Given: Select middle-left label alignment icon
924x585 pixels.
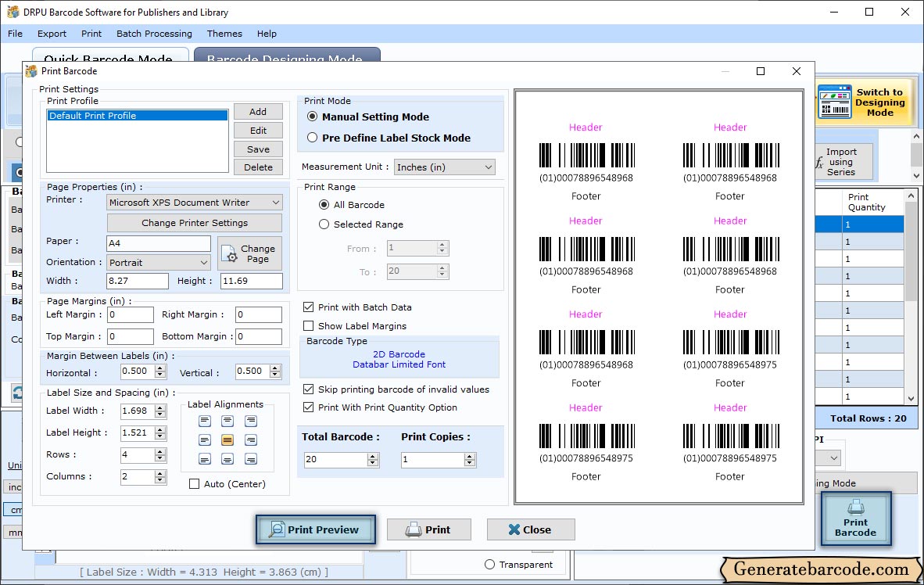Looking at the screenshot, I should (205, 440).
